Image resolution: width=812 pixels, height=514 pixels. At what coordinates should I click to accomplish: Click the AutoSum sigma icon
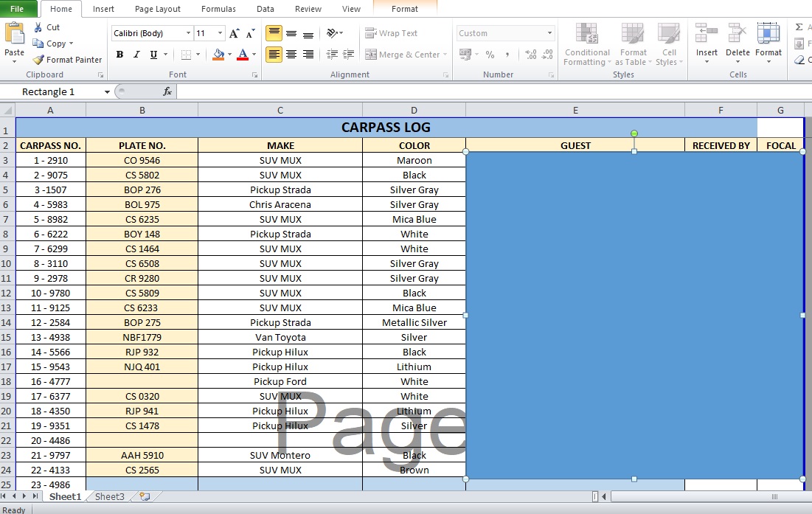(x=799, y=27)
